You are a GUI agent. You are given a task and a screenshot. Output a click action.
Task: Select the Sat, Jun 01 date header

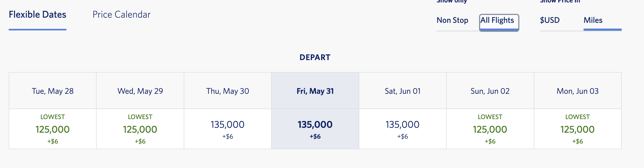pos(403,91)
